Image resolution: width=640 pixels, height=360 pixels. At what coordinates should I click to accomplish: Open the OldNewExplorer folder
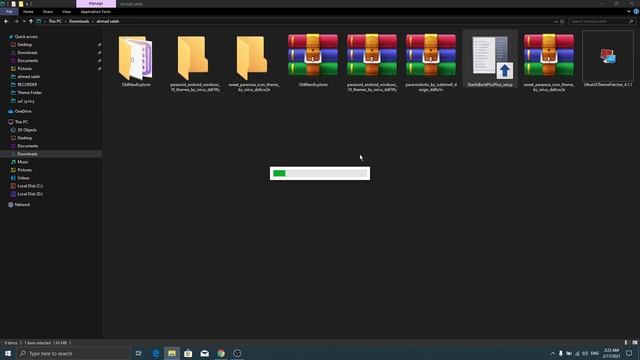[x=136, y=60]
